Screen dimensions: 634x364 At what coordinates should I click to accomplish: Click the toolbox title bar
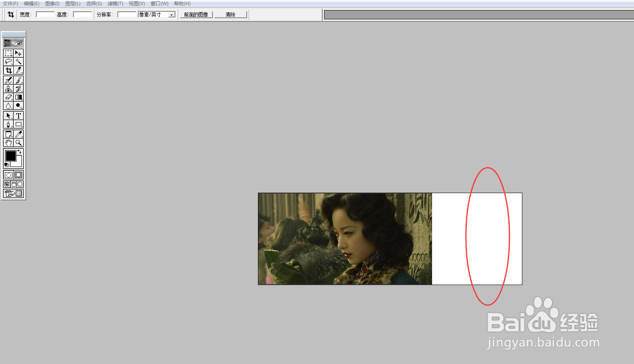(x=14, y=35)
